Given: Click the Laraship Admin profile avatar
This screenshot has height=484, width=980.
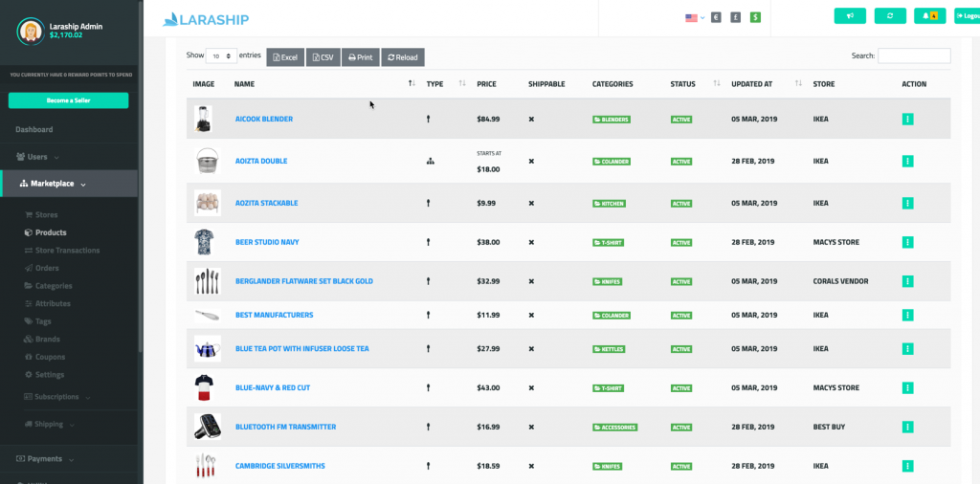Looking at the screenshot, I should [x=30, y=31].
